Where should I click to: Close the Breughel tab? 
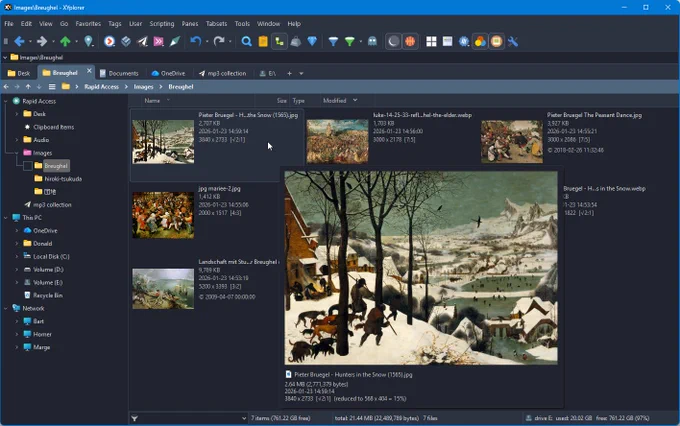[89, 70]
